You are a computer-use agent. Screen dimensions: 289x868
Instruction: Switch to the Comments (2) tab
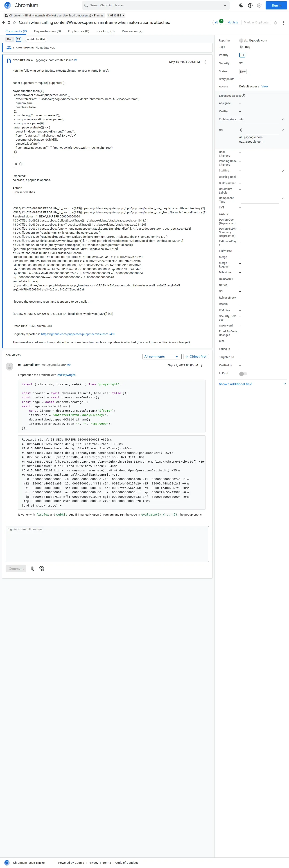[16, 31]
